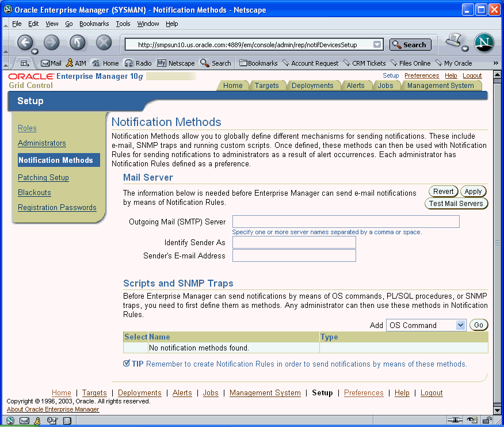
Task: Click the Reload page icon
Action: (77, 43)
